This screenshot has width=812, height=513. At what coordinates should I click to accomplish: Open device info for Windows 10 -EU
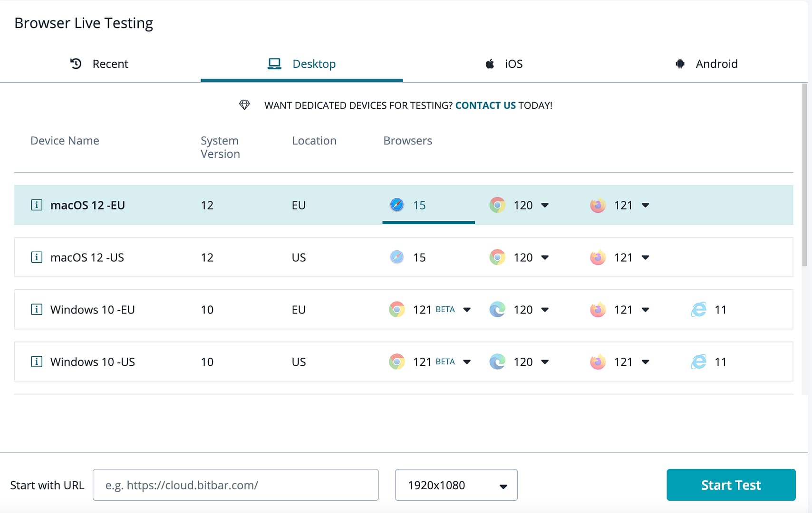tap(37, 309)
